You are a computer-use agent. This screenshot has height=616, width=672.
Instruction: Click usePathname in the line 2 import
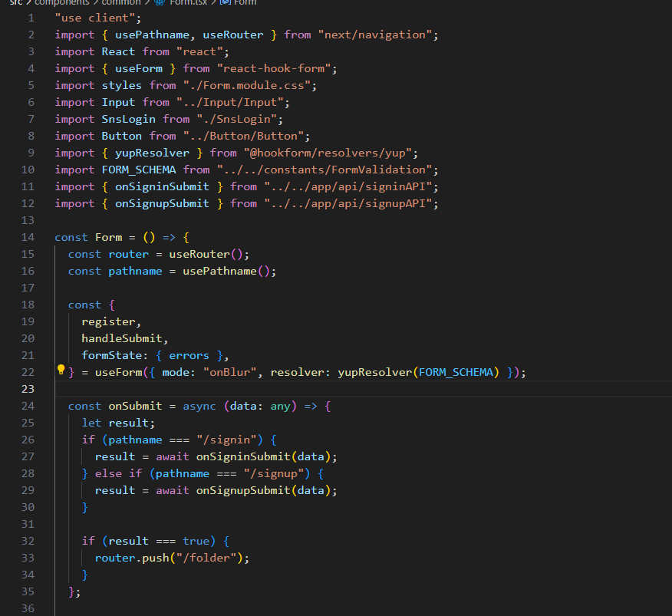[x=152, y=35]
